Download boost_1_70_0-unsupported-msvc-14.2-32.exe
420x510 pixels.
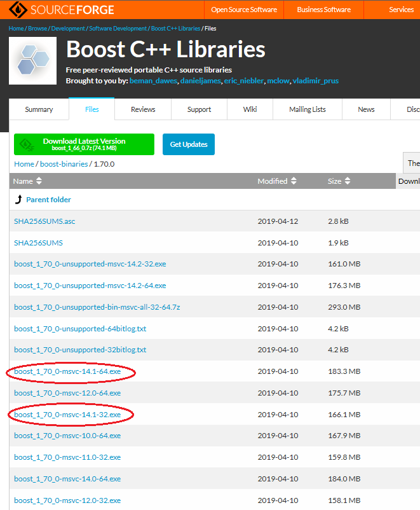(x=90, y=264)
